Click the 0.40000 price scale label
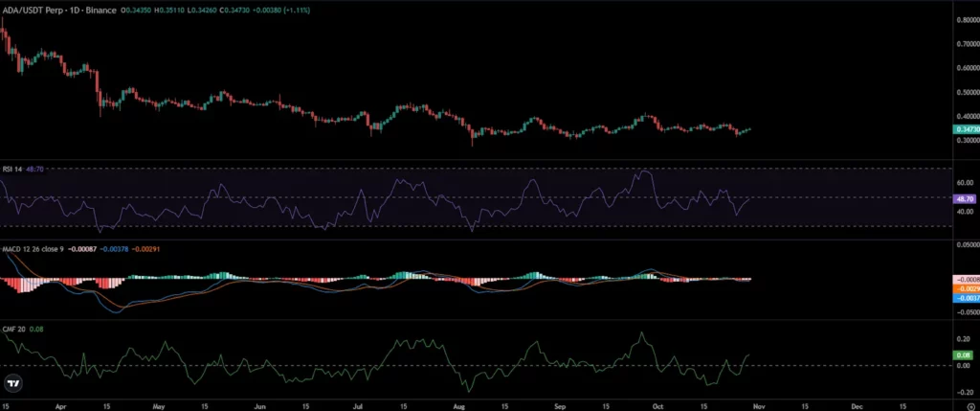This screenshot has height=411, width=980. (968, 116)
